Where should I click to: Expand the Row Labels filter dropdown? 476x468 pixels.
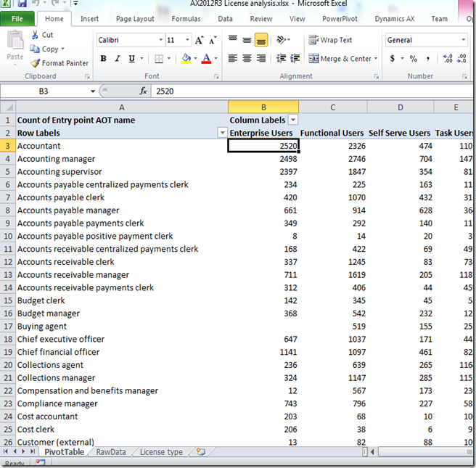(x=222, y=133)
